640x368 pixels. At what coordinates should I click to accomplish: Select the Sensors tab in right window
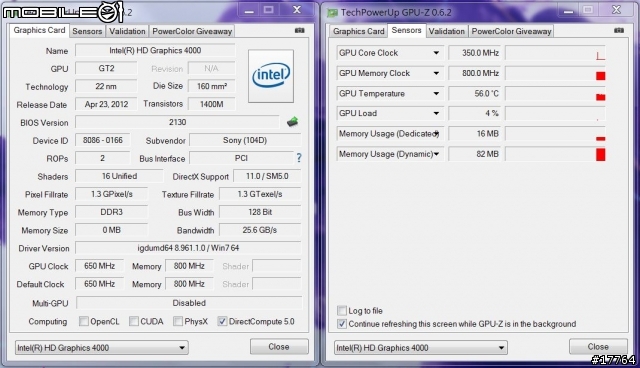click(406, 30)
